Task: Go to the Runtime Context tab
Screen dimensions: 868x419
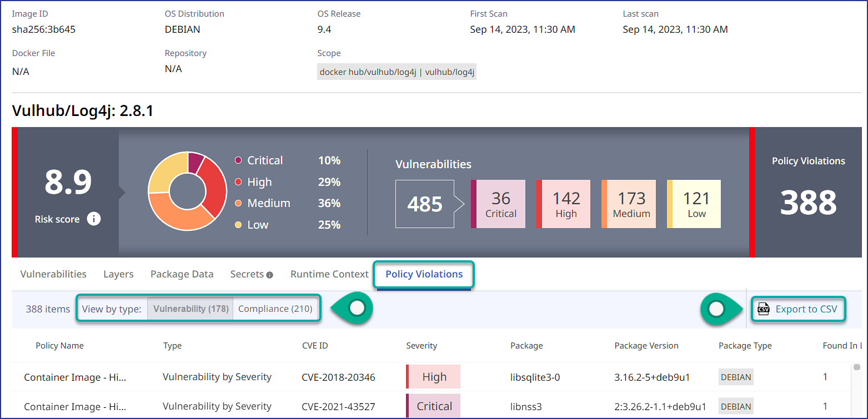Action: [x=329, y=274]
